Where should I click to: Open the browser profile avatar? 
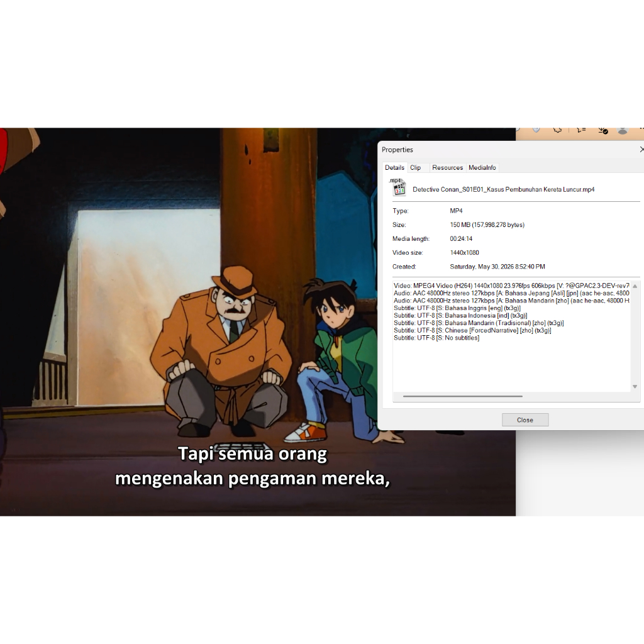tap(623, 130)
